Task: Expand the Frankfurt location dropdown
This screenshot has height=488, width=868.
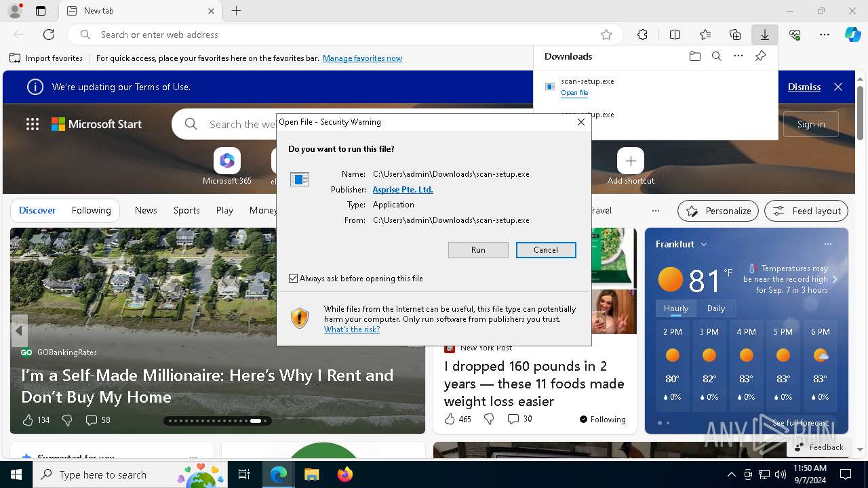Action: [x=704, y=244]
